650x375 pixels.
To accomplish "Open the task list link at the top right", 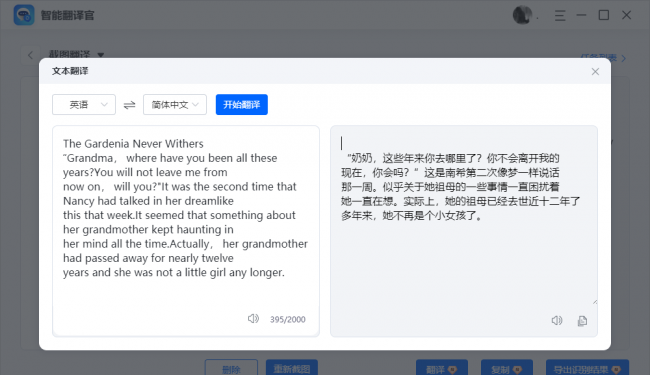I will (x=603, y=58).
